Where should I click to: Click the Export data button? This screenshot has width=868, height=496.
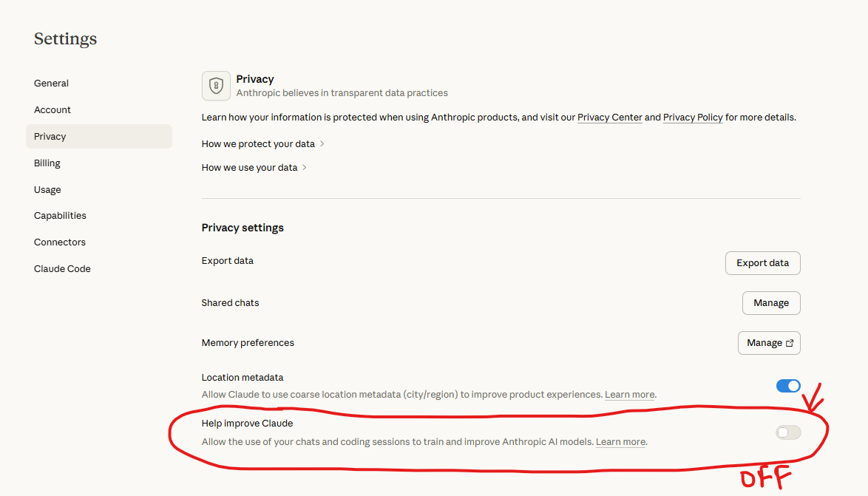[x=762, y=262]
